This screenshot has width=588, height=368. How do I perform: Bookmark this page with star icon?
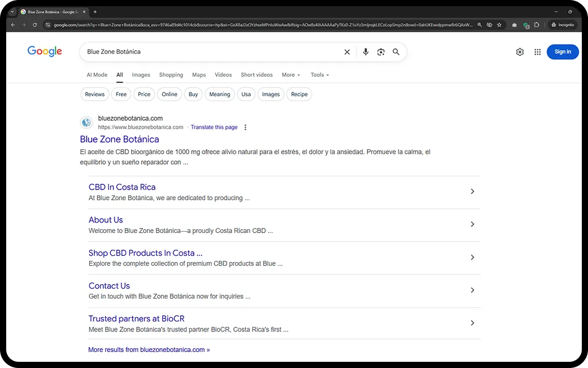pos(499,25)
